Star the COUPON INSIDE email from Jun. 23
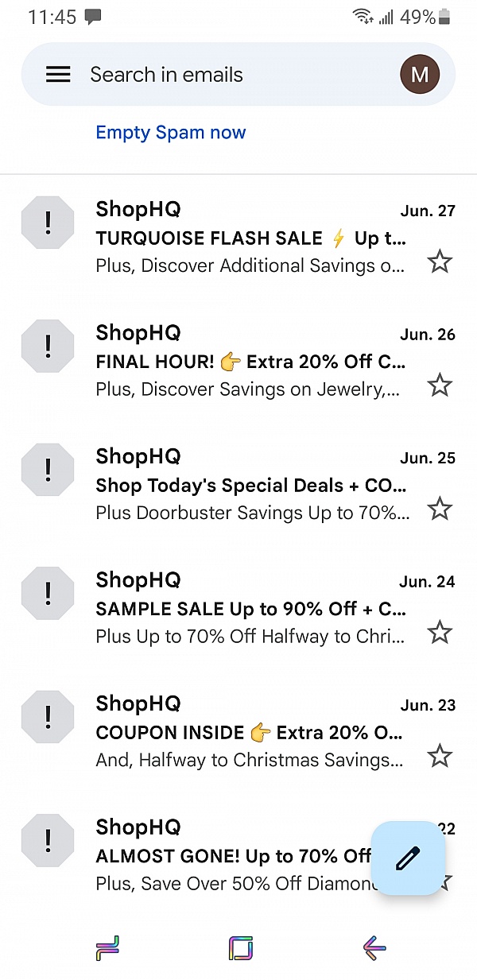 click(x=440, y=755)
